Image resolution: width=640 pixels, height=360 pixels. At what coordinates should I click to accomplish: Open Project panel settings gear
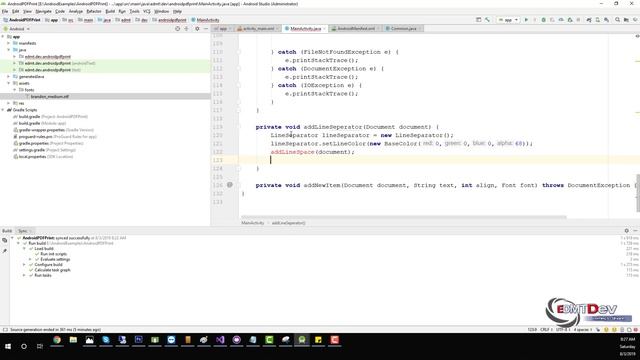(197, 29)
